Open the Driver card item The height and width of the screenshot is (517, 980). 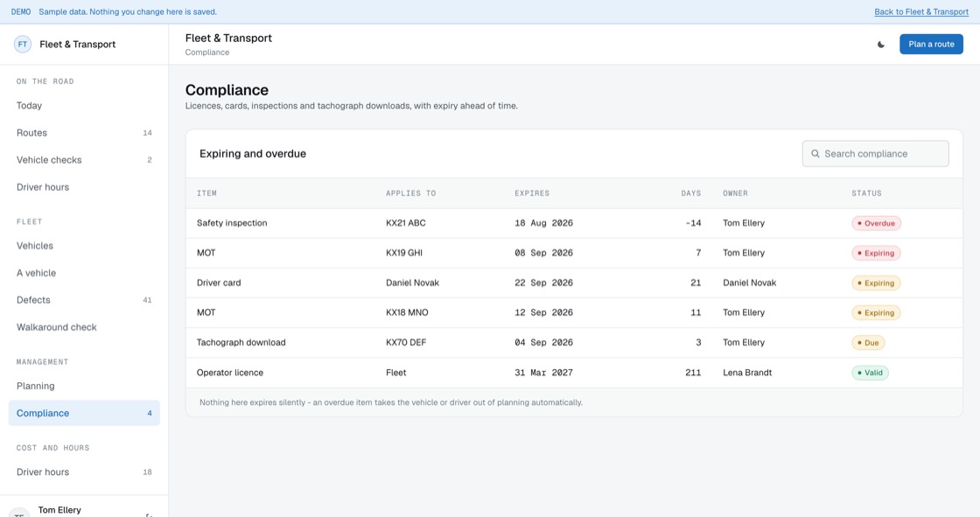pyautogui.click(x=219, y=283)
